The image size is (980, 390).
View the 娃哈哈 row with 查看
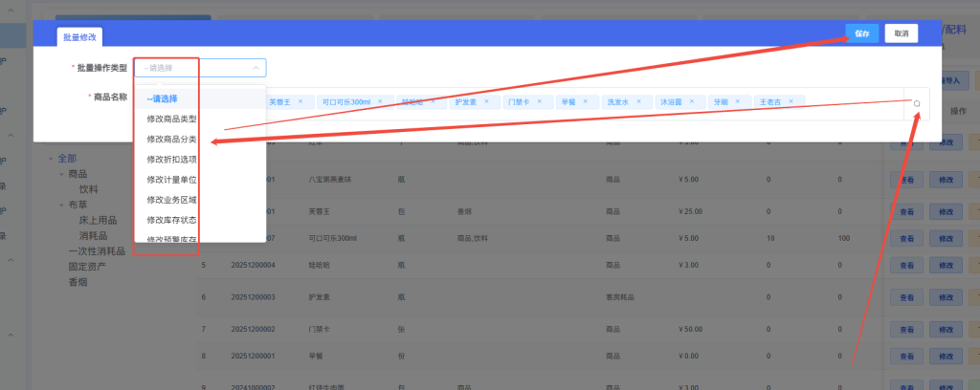[x=906, y=265]
